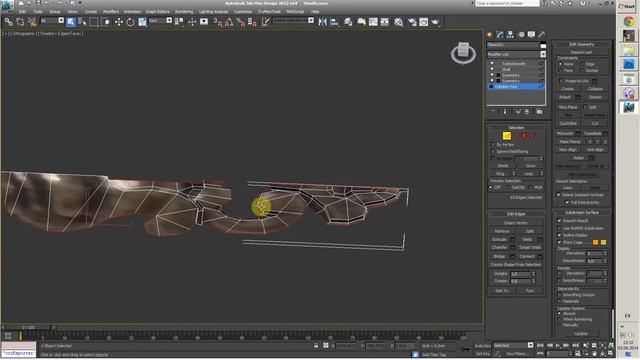Viewport: 640px width, 360px height.
Task: Click the Chamfer button
Action: [499, 247]
